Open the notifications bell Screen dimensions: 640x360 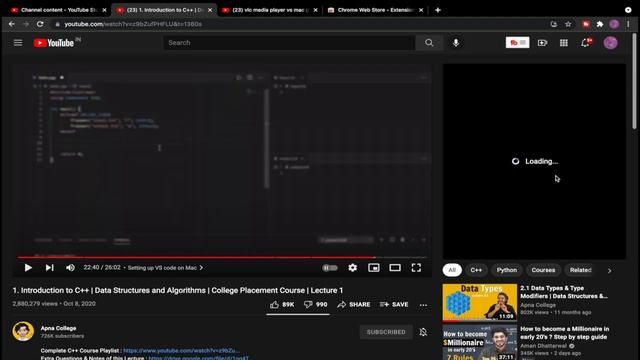point(586,42)
